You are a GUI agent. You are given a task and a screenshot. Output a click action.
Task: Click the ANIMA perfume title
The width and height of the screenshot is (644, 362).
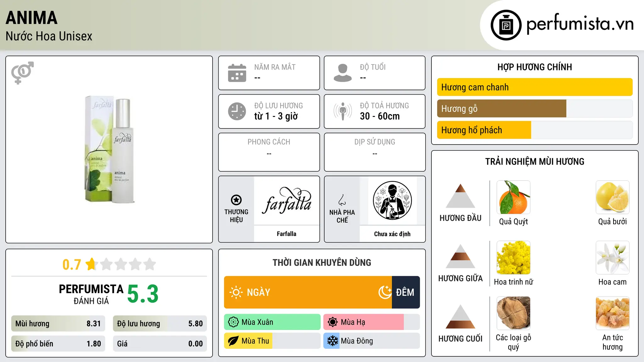(31, 18)
